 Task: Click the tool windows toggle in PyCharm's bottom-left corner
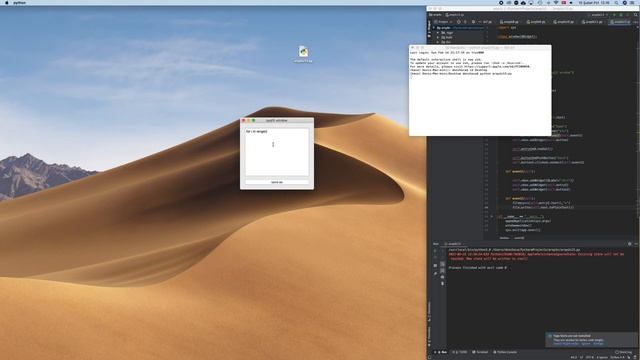point(429,357)
